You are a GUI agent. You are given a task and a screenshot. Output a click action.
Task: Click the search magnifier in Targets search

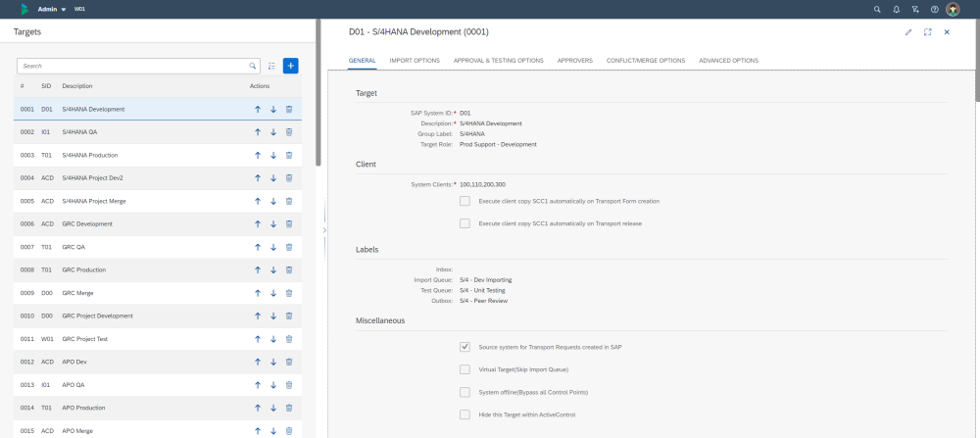point(253,66)
